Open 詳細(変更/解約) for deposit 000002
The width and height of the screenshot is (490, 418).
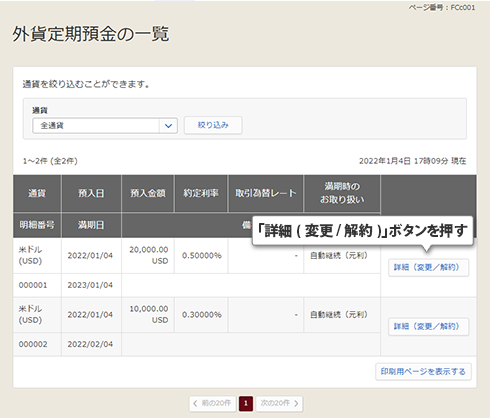point(428,327)
